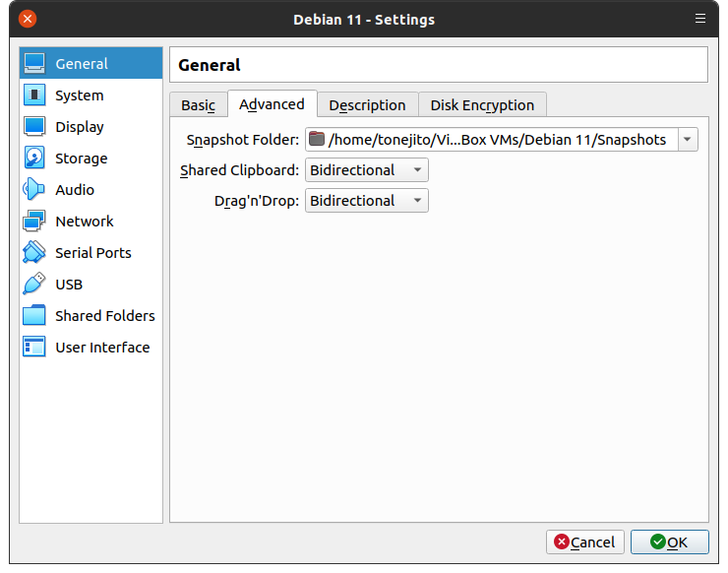Switch to the Disk Encryption tab
728x573 pixels.
(x=482, y=105)
